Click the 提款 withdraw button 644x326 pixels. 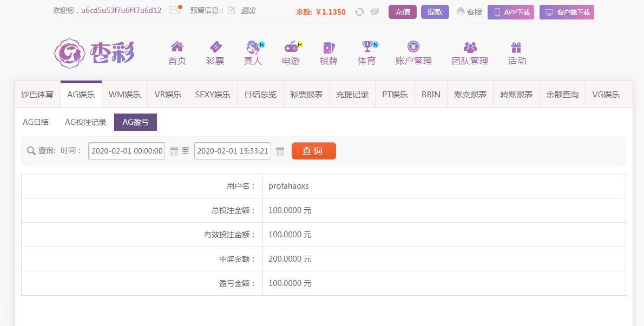tap(435, 12)
